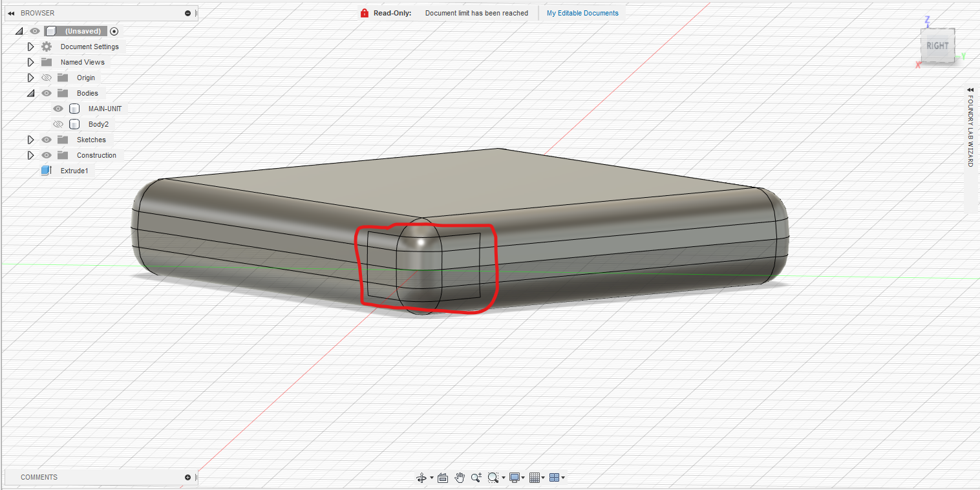Open the COMMENTS panel
The image size is (980, 490).
(x=39, y=476)
